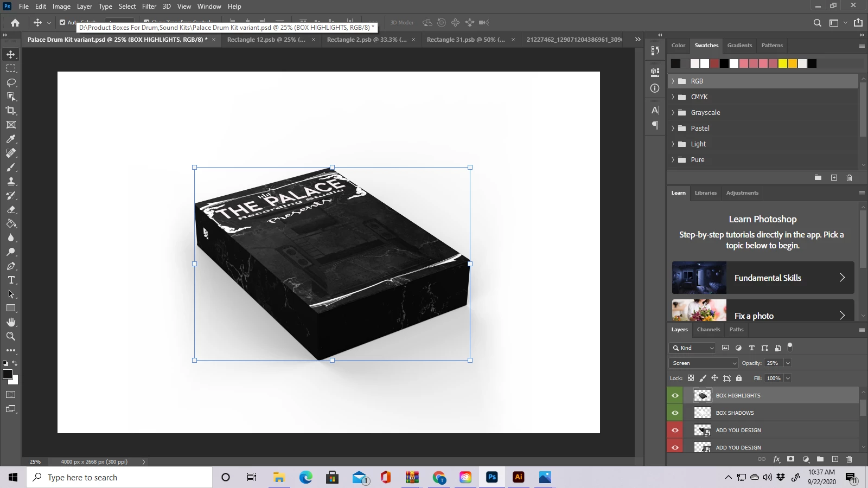Expand the RGB swatch folder
Viewport: 868px width, 488px height.
(x=673, y=81)
